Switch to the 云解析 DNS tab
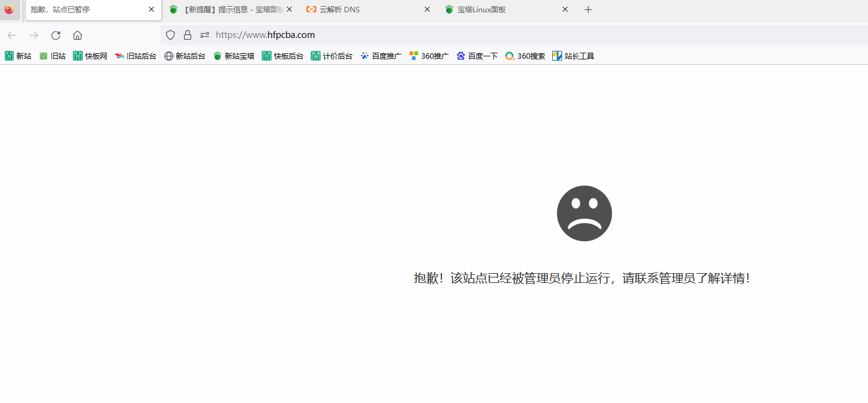Image resolution: width=868 pixels, height=403 pixels. [x=368, y=9]
